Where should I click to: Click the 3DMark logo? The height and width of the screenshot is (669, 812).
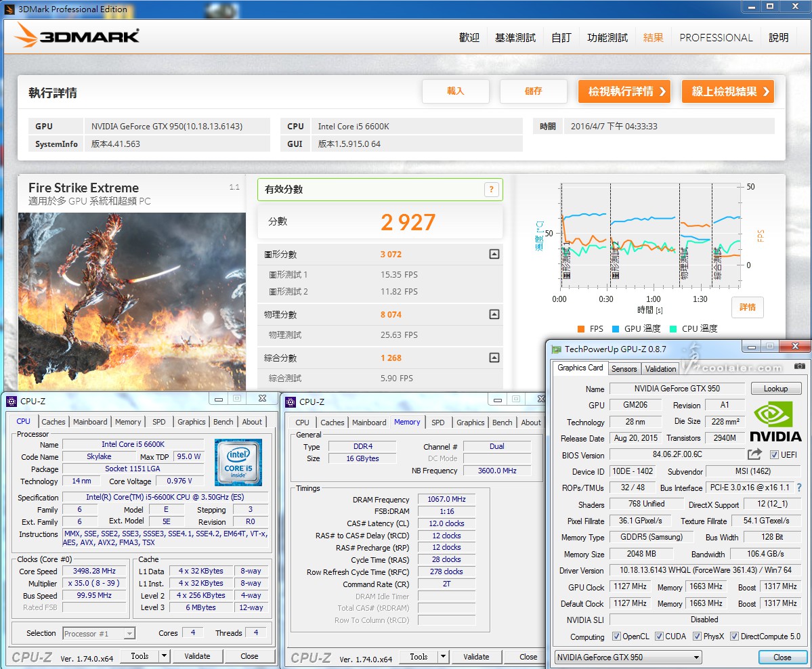[77, 36]
